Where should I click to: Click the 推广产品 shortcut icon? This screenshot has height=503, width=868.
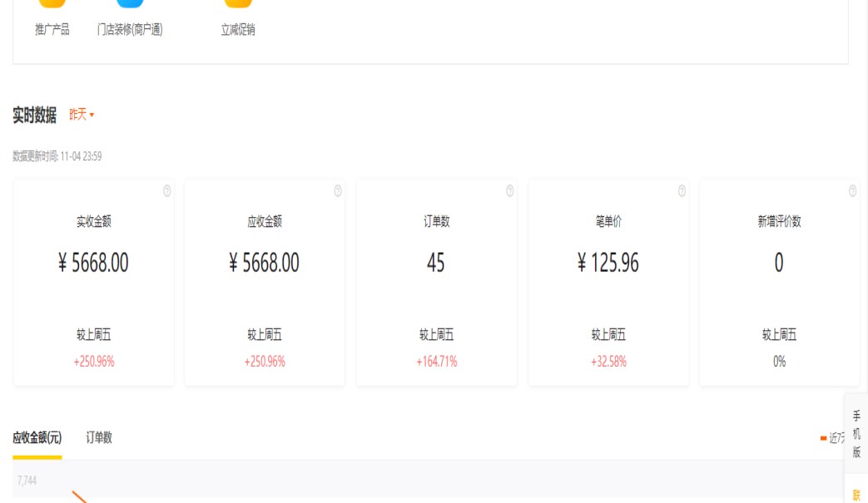(x=52, y=4)
